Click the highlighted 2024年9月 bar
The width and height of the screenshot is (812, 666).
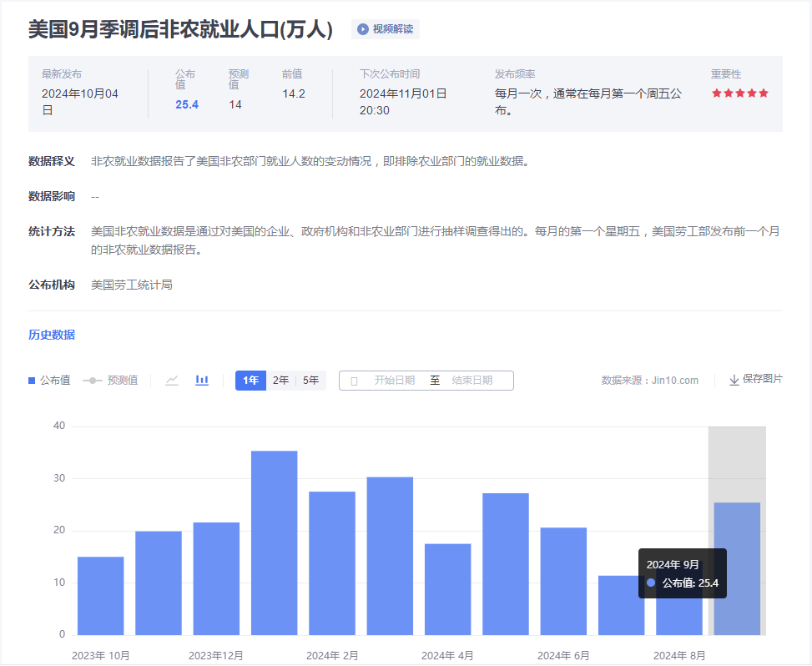(x=737, y=568)
